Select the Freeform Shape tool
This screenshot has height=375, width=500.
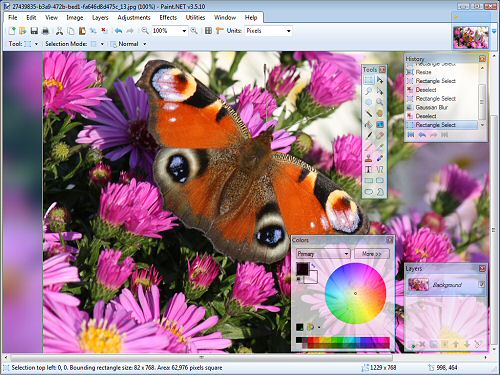click(x=380, y=192)
